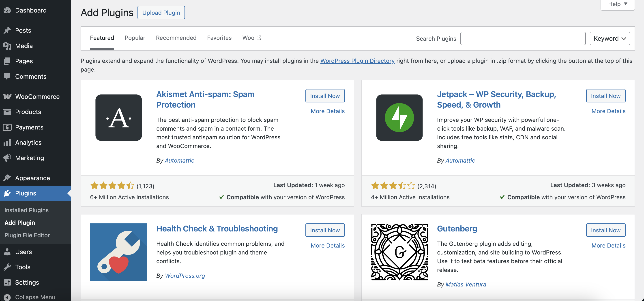
Task: Click the Products archive box icon
Action: pos(7,112)
